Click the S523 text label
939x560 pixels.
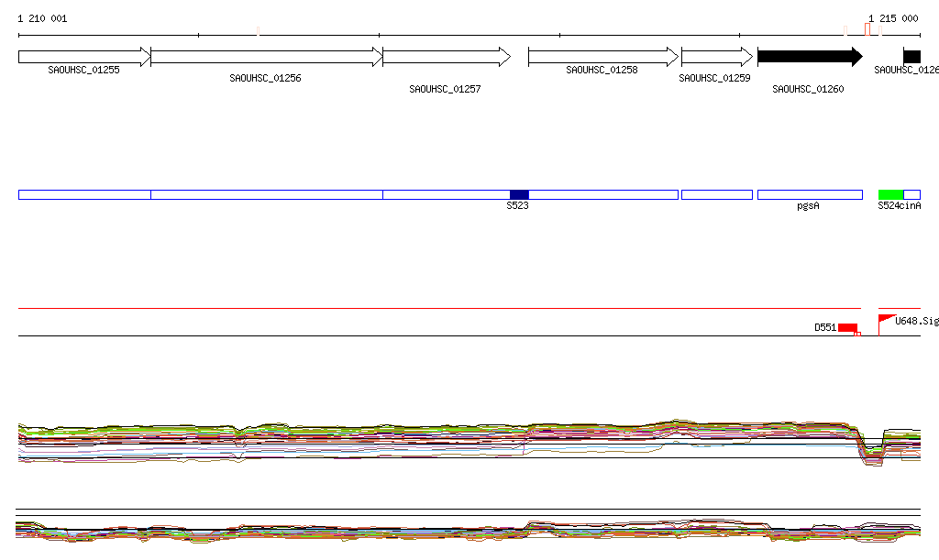pos(517,206)
